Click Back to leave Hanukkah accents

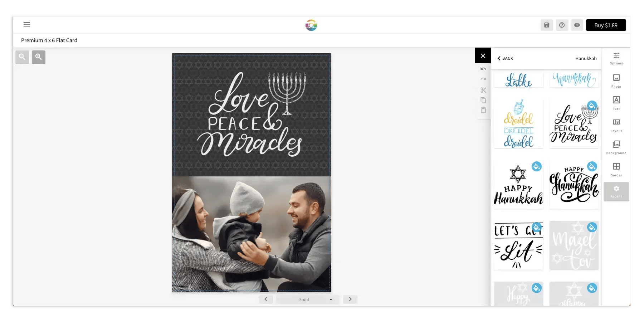tap(505, 58)
